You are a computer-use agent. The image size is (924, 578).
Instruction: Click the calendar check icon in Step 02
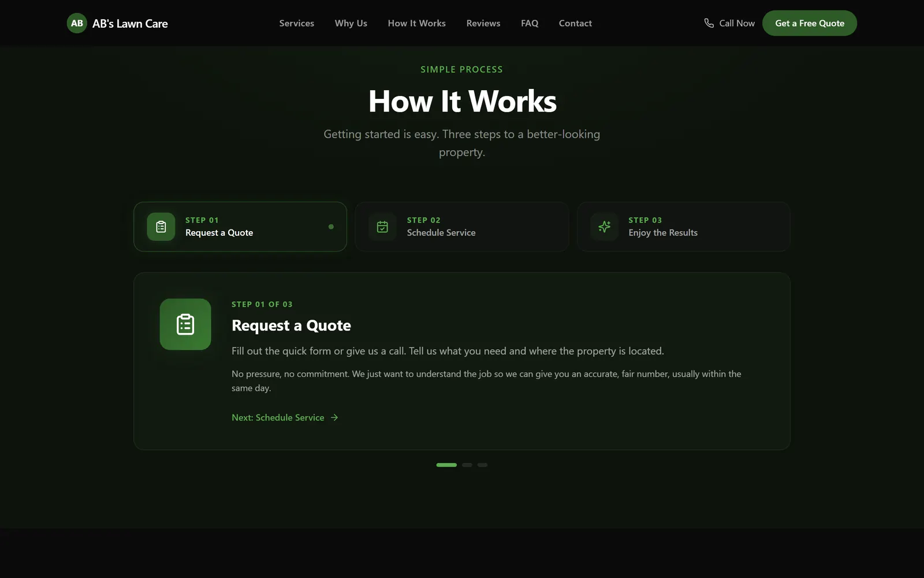(382, 227)
